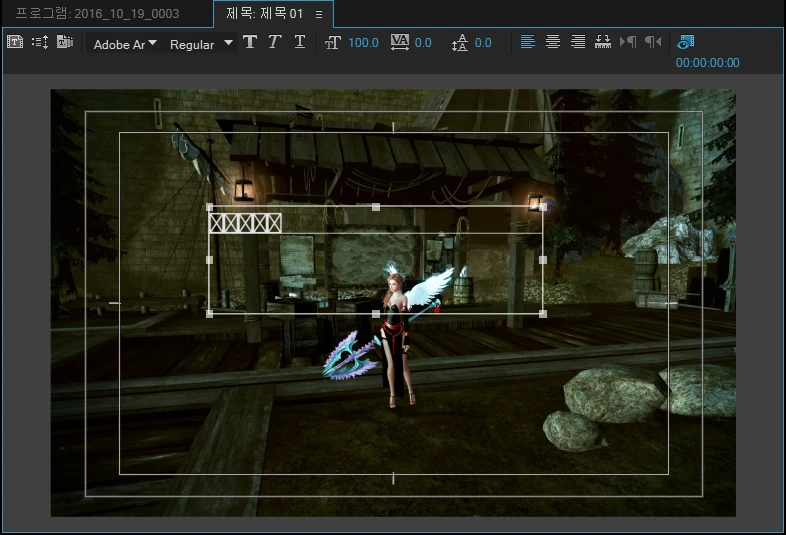Click the middle-right handle of the text box
Image resolution: width=786 pixels, height=535 pixels.
[543, 260]
